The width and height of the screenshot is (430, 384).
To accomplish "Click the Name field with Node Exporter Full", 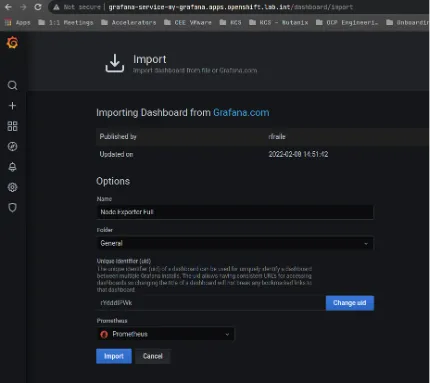I will (235, 212).
